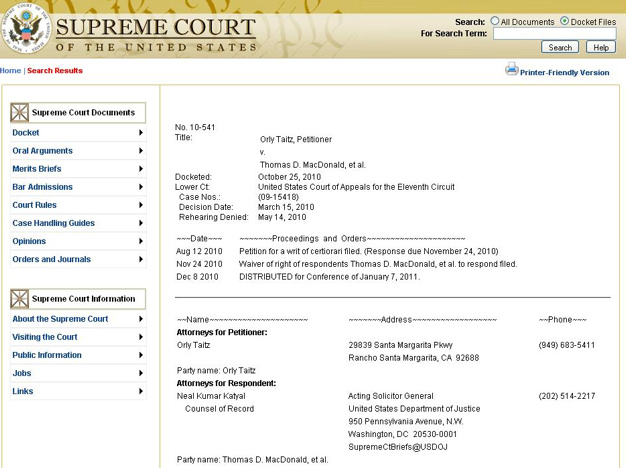626x468 pixels.
Task: Expand the Opinions menu arrow
Action: pyautogui.click(x=141, y=241)
